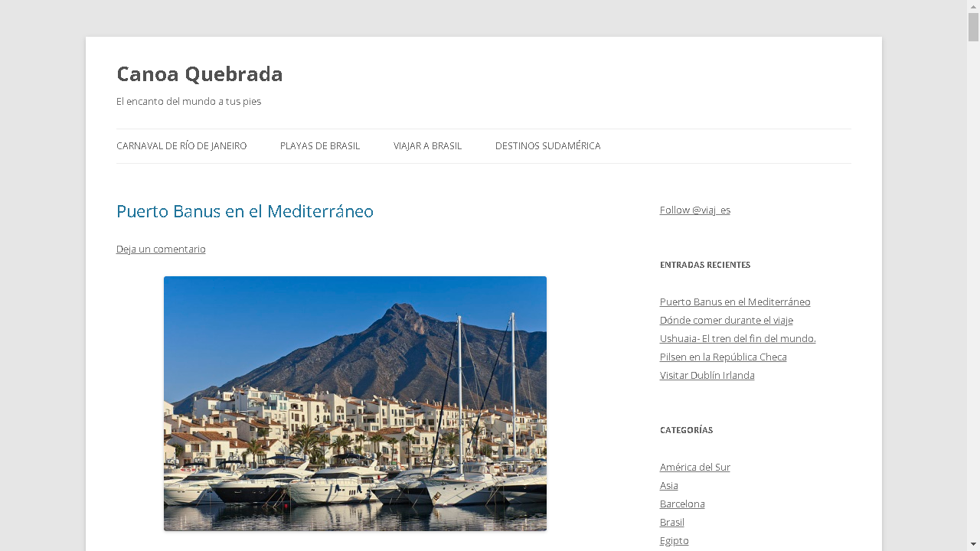Open the Brasil category link
Viewport: 980px width, 551px height.
(x=672, y=522)
